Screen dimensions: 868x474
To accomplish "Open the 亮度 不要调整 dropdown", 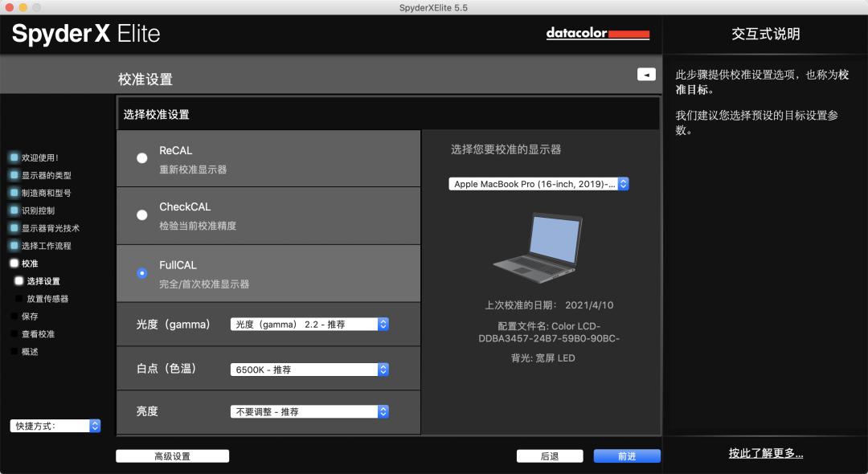I will coord(309,411).
